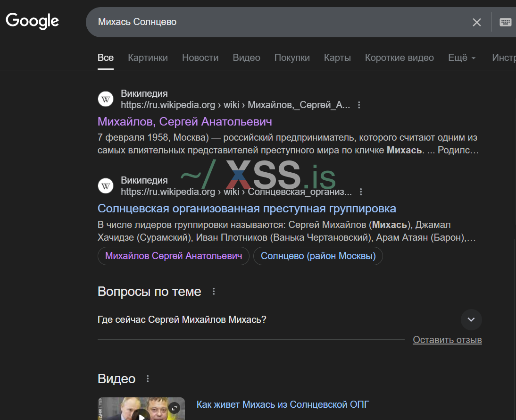Expand question Где сейчас Сергей Михайлов Михась

[x=471, y=319]
